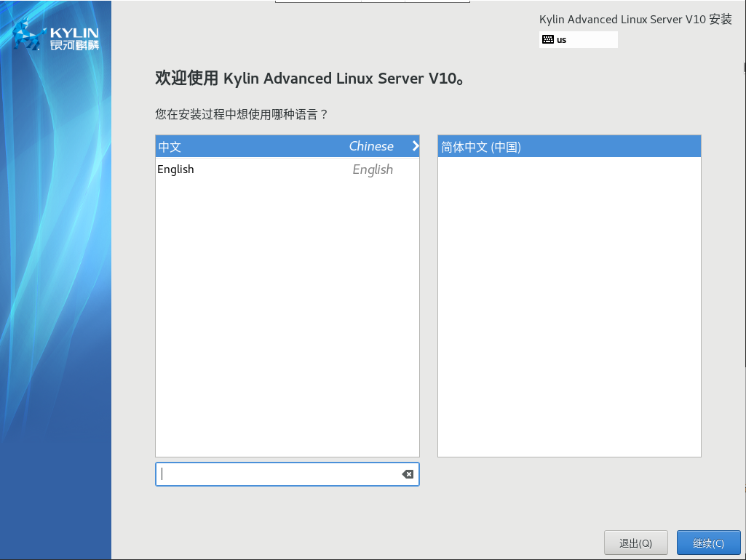Viewport: 746px width, 560px height.
Task: Click the italic English label on the right
Action: pyautogui.click(x=373, y=169)
